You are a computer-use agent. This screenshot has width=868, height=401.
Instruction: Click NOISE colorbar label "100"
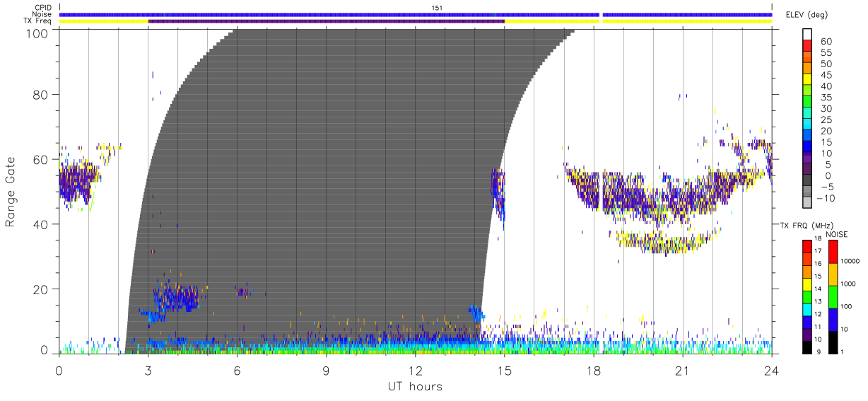click(848, 306)
